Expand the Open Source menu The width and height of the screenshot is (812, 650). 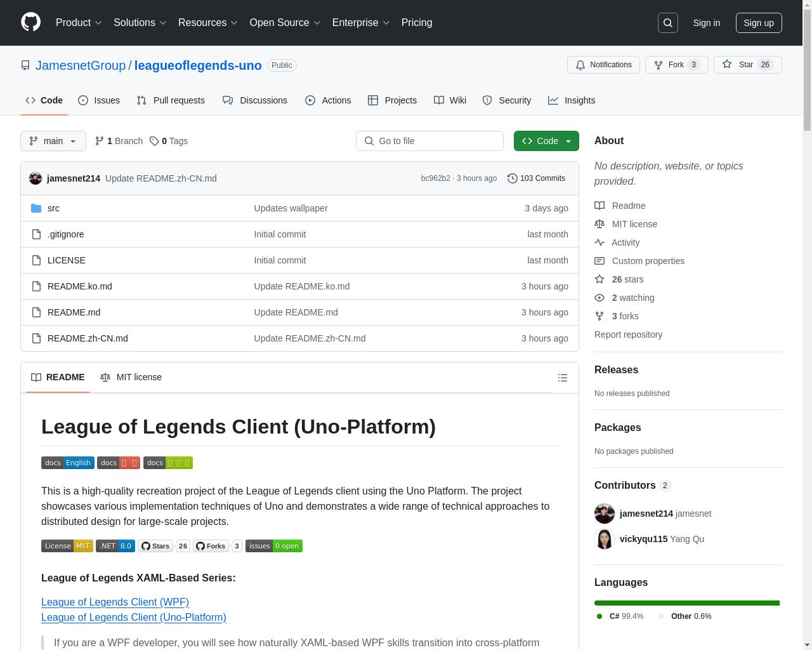click(x=285, y=23)
